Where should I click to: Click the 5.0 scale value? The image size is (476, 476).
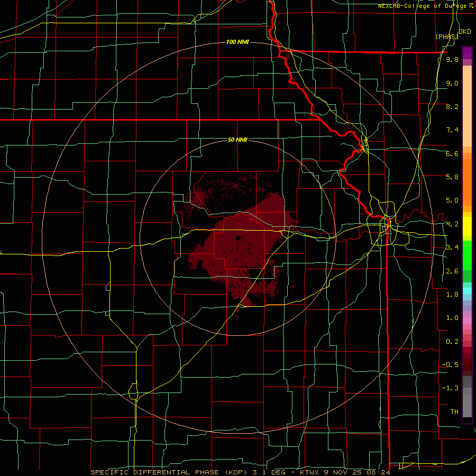(452, 200)
